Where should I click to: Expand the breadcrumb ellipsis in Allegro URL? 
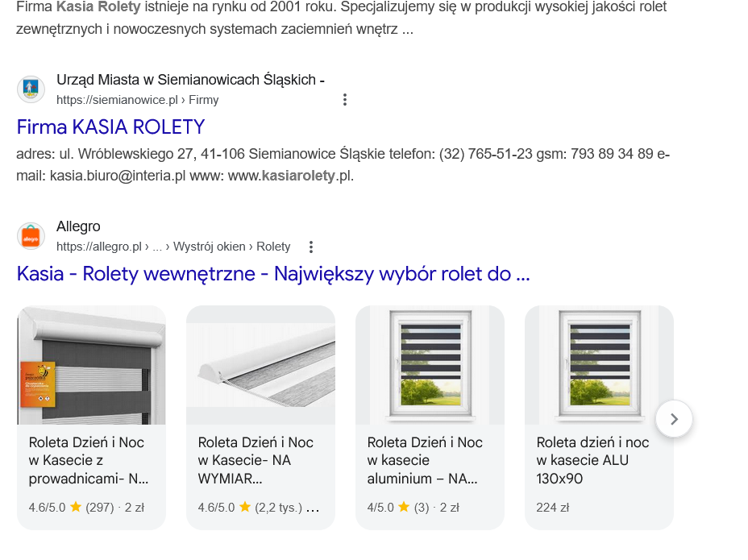pos(158,247)
